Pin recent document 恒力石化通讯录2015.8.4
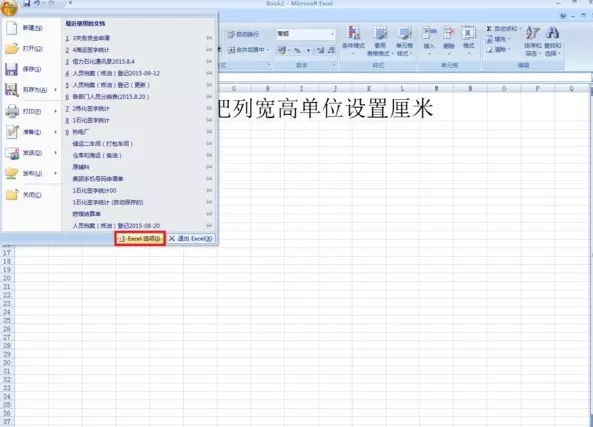Viewport: 593px width, 427px height. point(209,61)
